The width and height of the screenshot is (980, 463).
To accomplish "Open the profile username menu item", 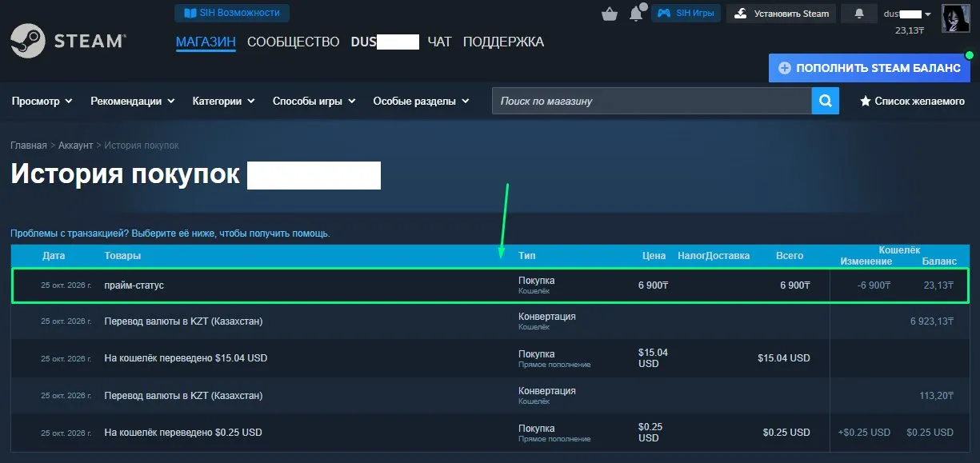I will (x=385, y=42).
